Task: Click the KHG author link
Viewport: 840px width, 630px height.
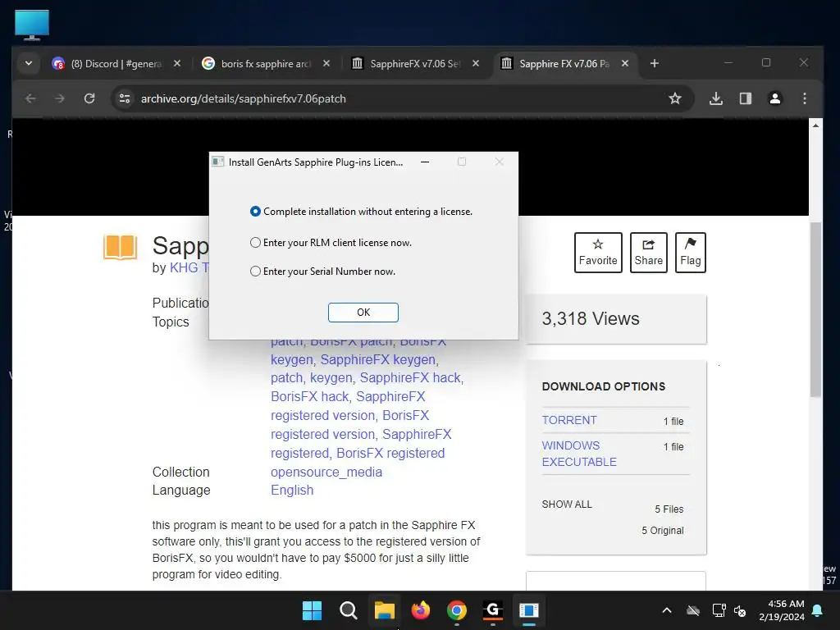Action: [189, 268]
